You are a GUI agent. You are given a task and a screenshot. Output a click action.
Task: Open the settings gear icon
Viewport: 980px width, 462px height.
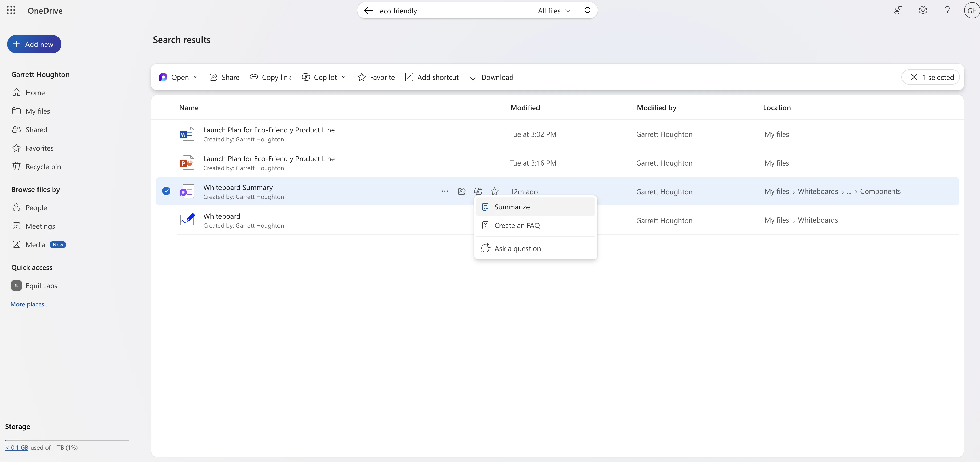point(923,11)
